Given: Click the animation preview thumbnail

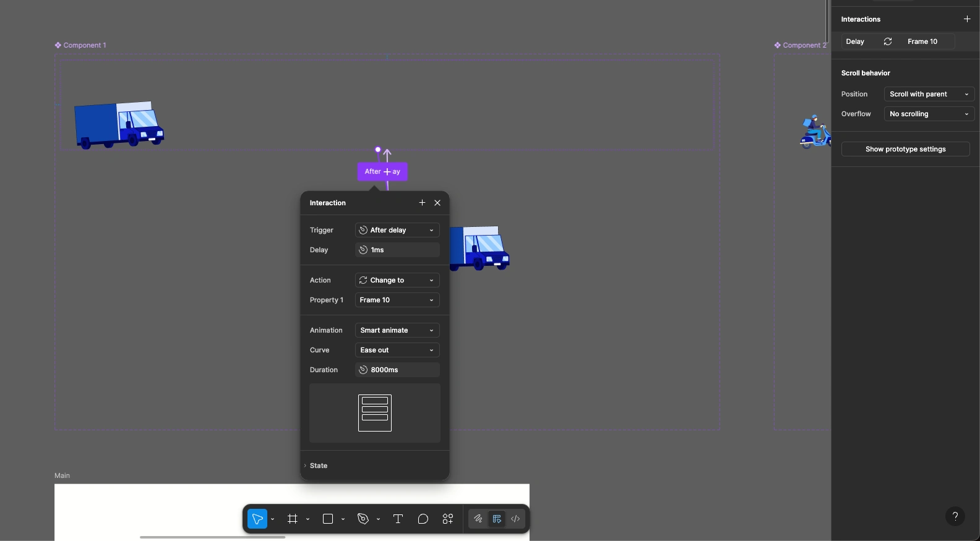Looking at the screenshot, I should 375,413.
